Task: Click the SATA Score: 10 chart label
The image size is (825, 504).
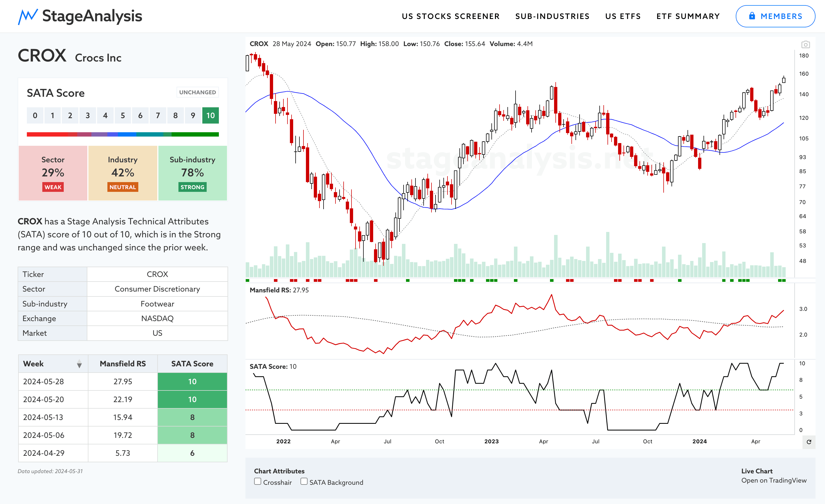Action: pyautogui.click(x=273, y=367)
